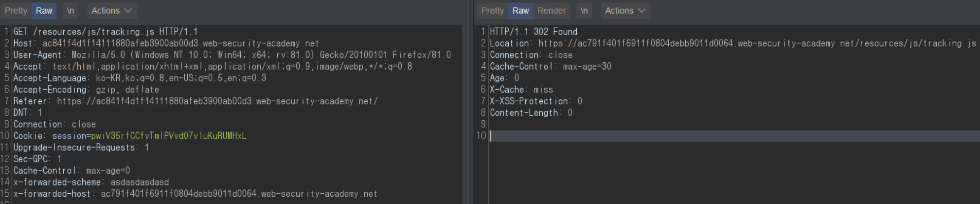The width and height of the screenshot is (980, 204).
Task: Click response Cache-Control: max-age=30 line
Action: (550, 67)
